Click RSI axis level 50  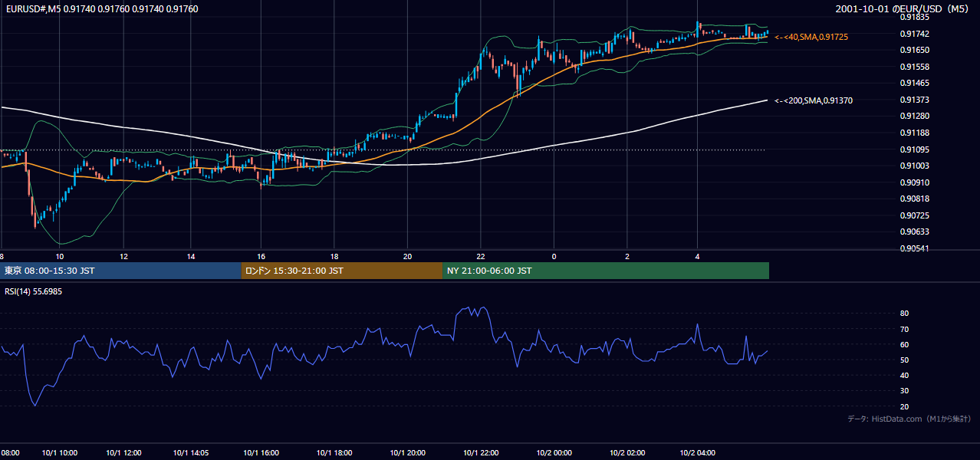pyautogui.click(x=904, y=360)
